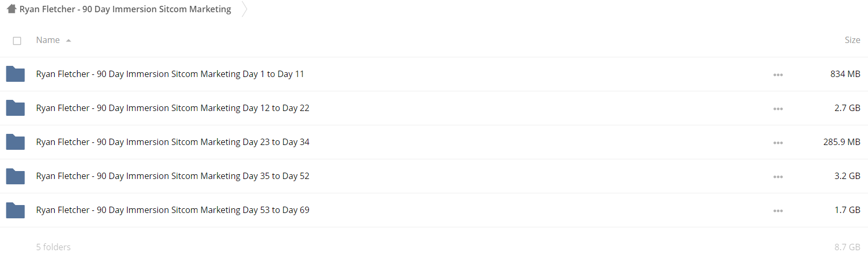
Task: Show the three-dots menu for Day 53 to Day 69
Action: (x=778, y=211)
